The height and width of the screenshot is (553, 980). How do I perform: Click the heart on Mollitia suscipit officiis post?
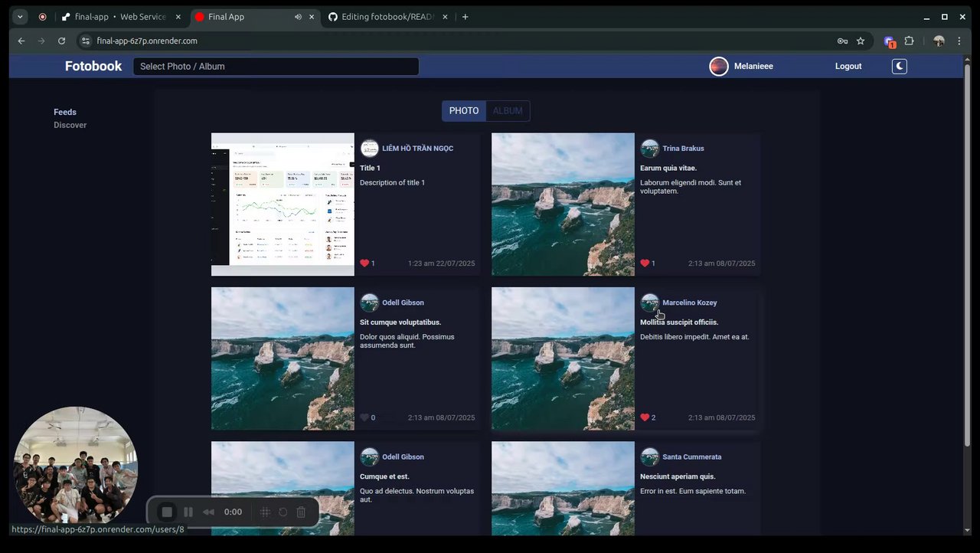(x=645, y=417)
